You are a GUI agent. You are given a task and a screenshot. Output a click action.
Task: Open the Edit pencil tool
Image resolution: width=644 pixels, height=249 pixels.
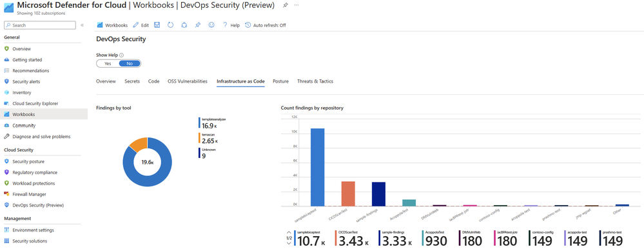(141, 25)
